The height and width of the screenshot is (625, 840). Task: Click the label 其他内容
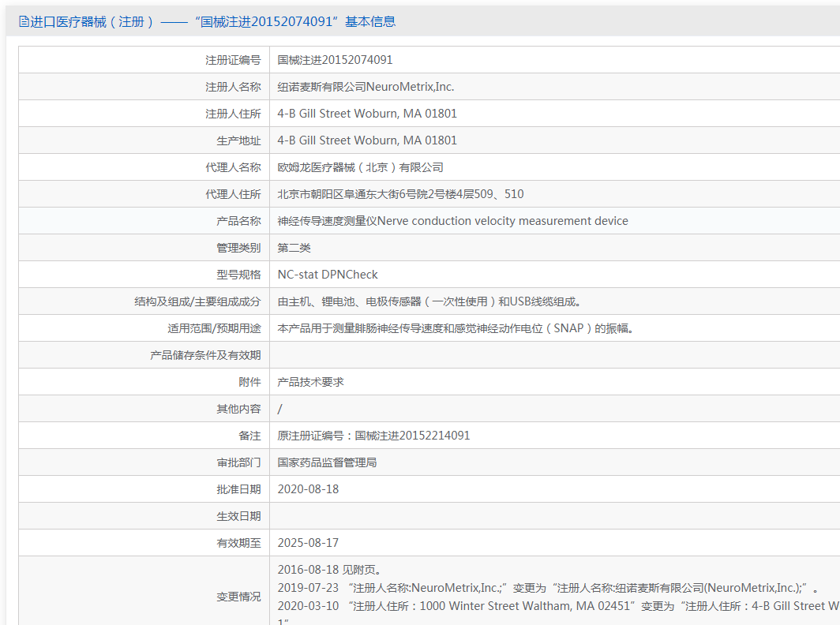[x=238, y=409]
